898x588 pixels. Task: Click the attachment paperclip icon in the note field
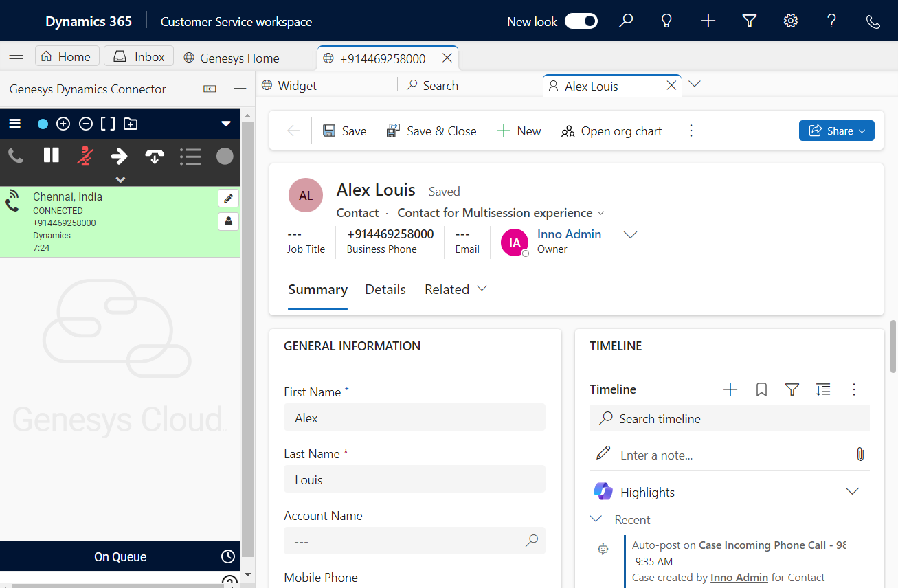[860, 454]
